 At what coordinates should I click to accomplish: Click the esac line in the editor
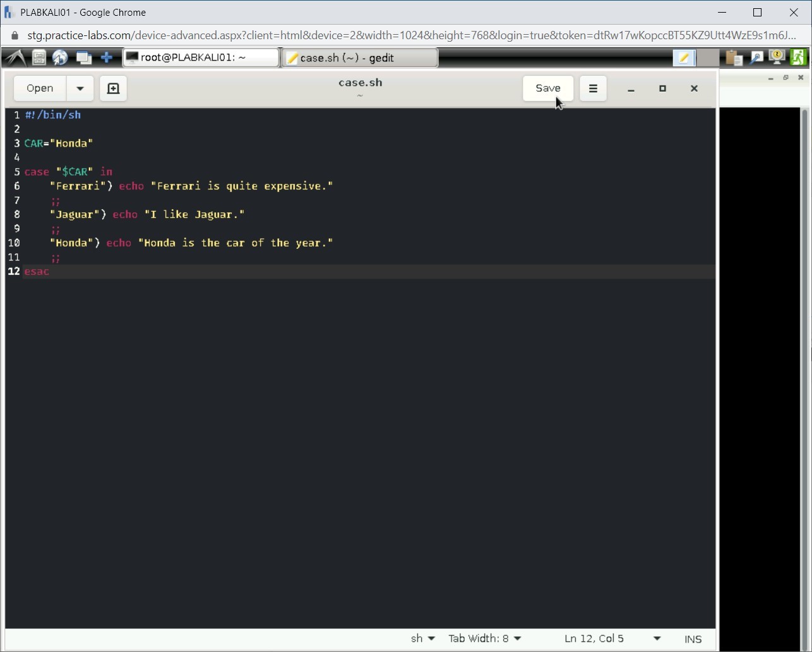[37, 272]
